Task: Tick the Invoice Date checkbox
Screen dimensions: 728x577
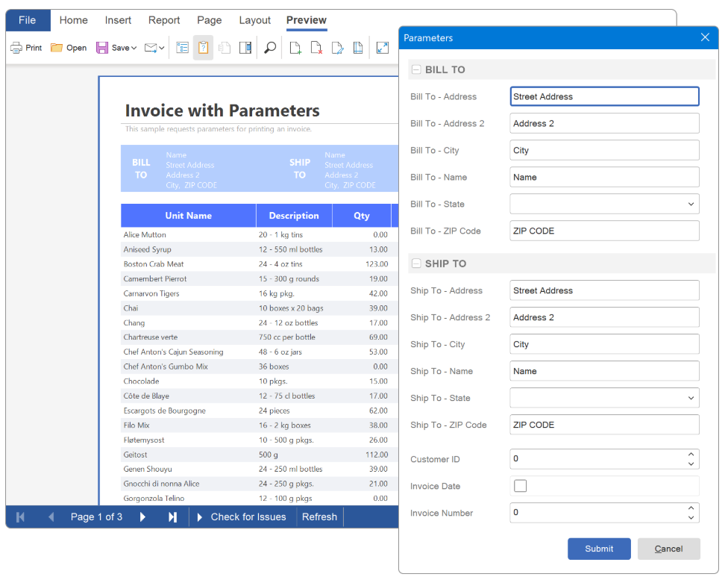Action: coord(521,486)
